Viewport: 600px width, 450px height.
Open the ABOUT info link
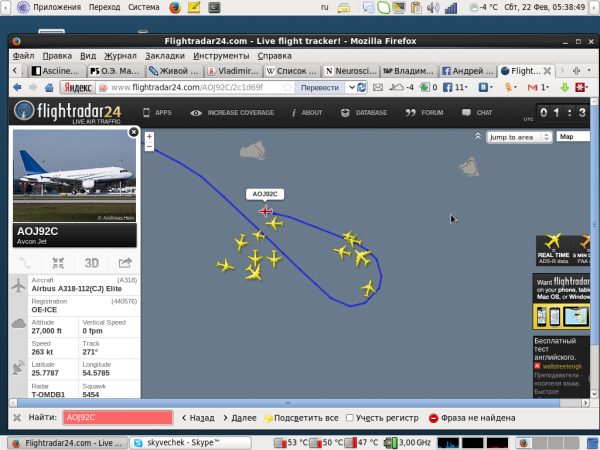(307, 112)
